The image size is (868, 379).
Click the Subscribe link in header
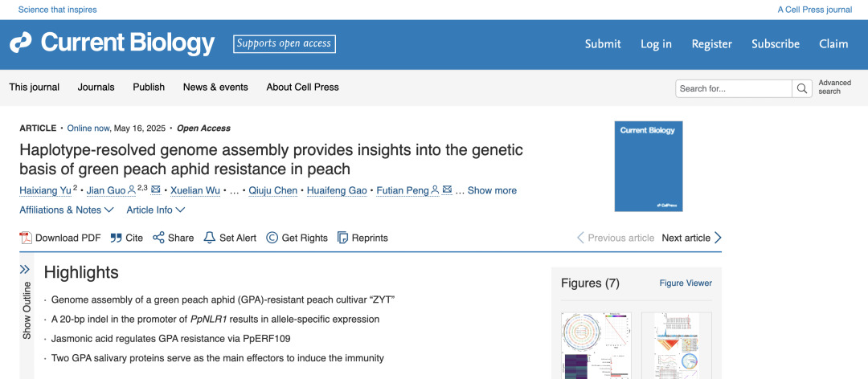click(775, 44)
